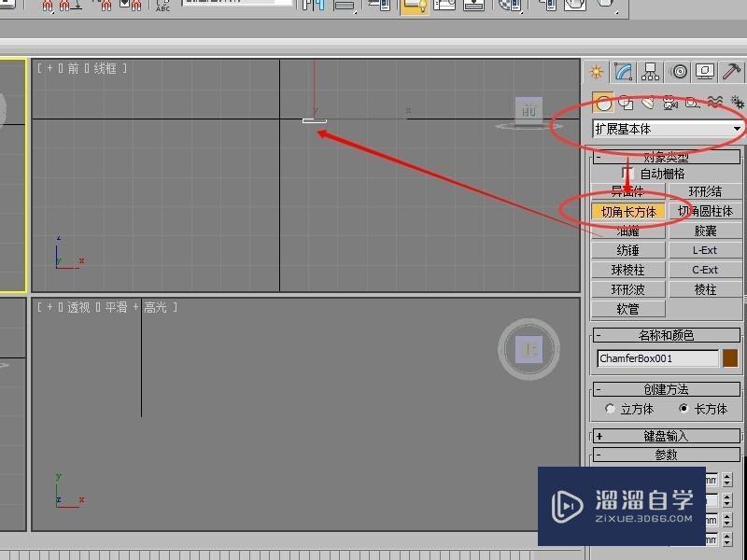
Task: Click the ChamferBox001 name field
Action: point(657,358)
